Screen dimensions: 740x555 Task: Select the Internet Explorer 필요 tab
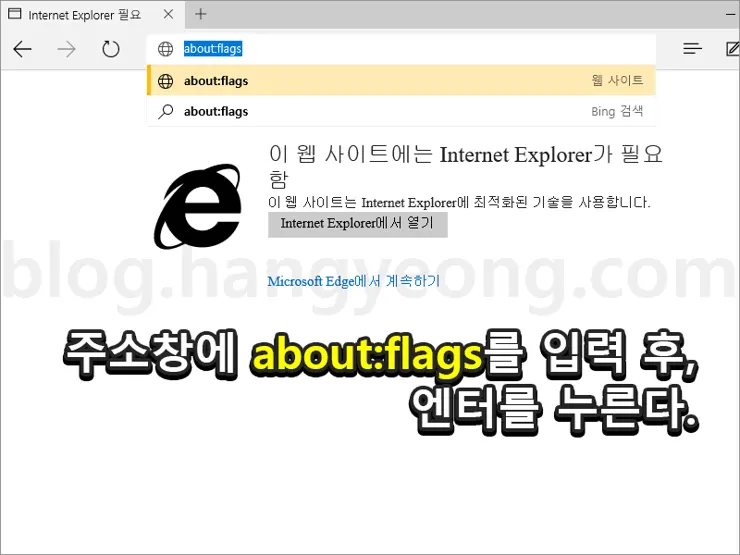coord(92,15)
